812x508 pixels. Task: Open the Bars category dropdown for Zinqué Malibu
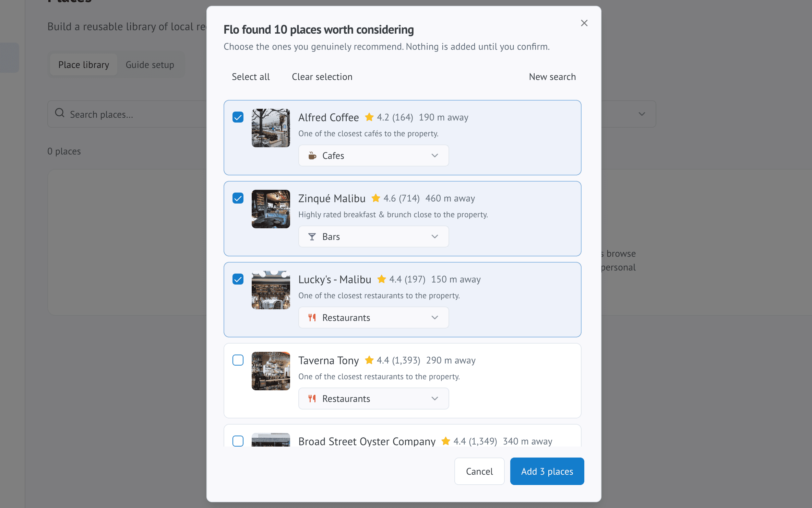[373, 236]
